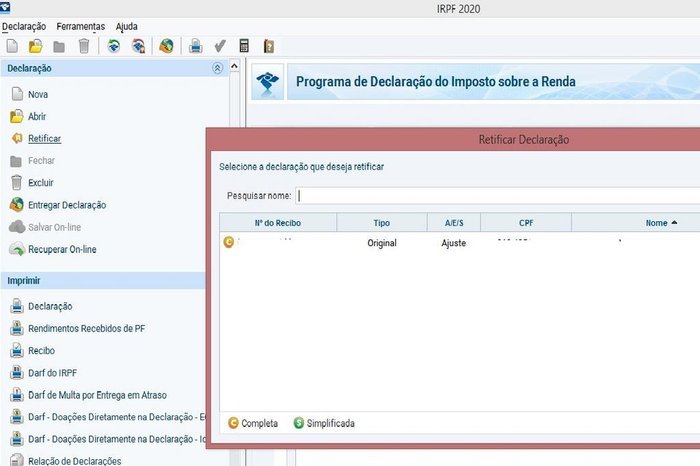Open the Ajuda menu
This screenshot has width=700, height=466.
pos(127,26)
